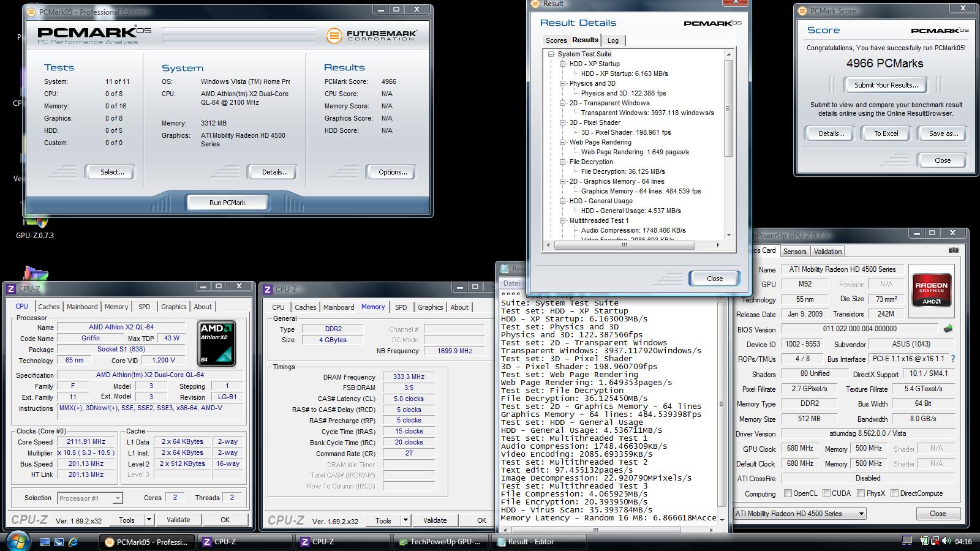The height and width of the screenshot is (551, 980).
Task: Open the Windows Start orb
Action: [18, 541]
